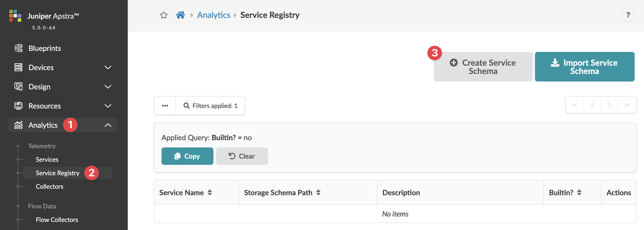Open the help question mark icon

tap(628, 15)
